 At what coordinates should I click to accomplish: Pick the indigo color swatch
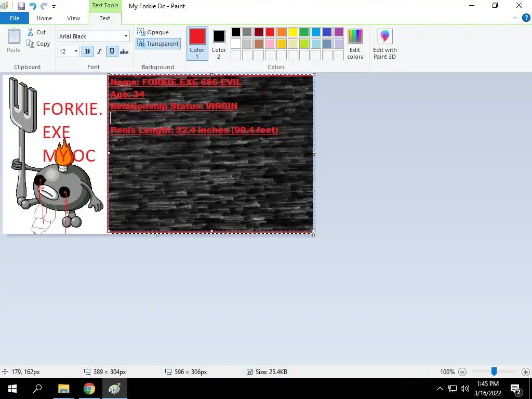coord(327,32)
